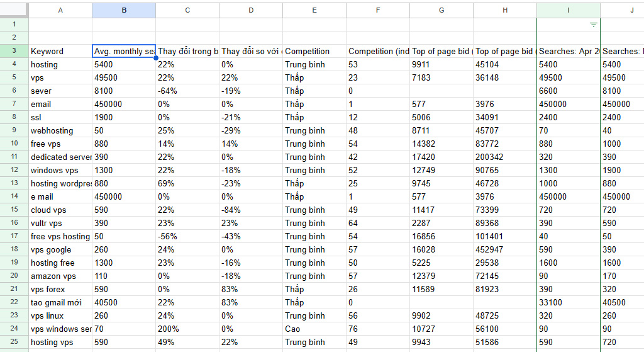Select column B header
This screenshot has width=644, height=352.
point(124,10)
